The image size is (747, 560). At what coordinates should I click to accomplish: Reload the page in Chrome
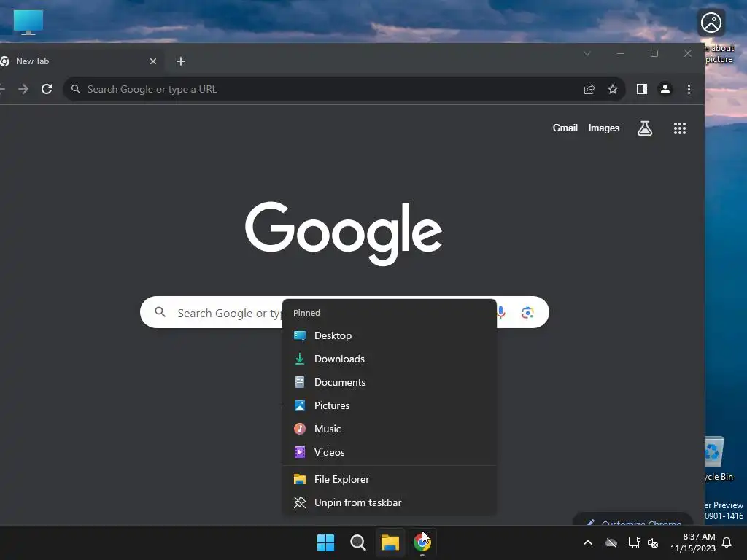click(x=47, y=89)
